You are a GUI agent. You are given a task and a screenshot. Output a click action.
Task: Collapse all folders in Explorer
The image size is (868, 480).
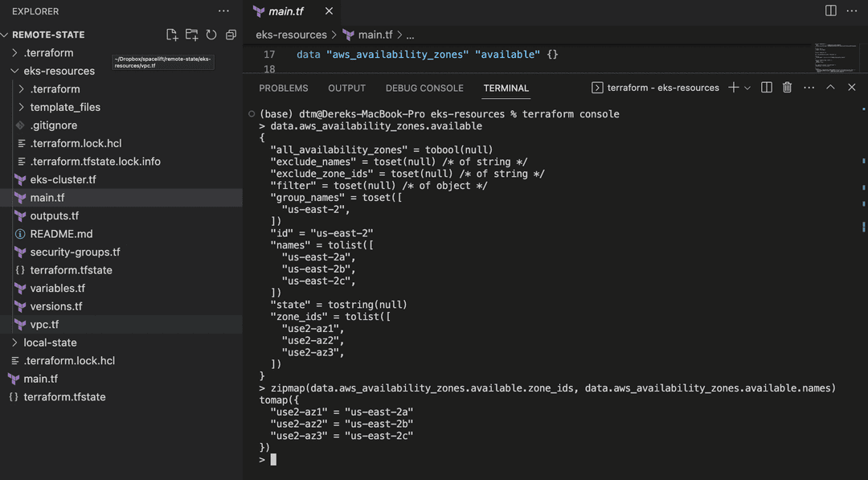tap(231, 34)
